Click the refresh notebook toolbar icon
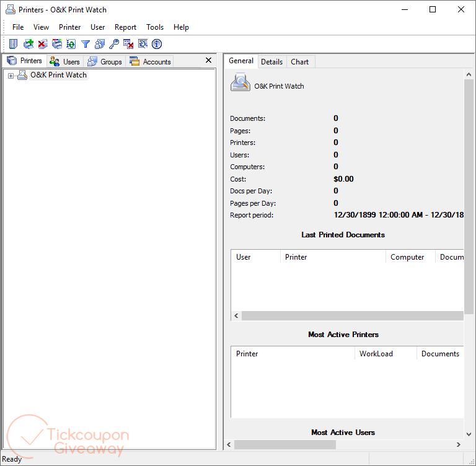476x466 pixels. (71, 44)
